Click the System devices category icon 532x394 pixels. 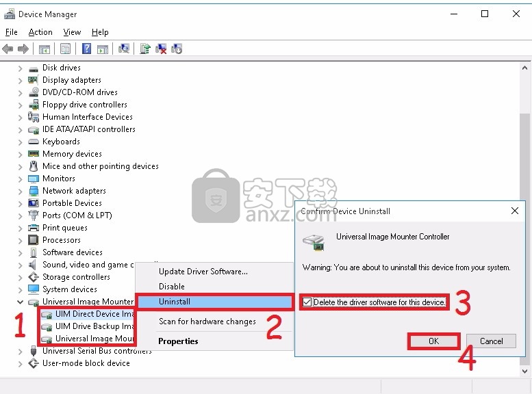click(34, 289)
